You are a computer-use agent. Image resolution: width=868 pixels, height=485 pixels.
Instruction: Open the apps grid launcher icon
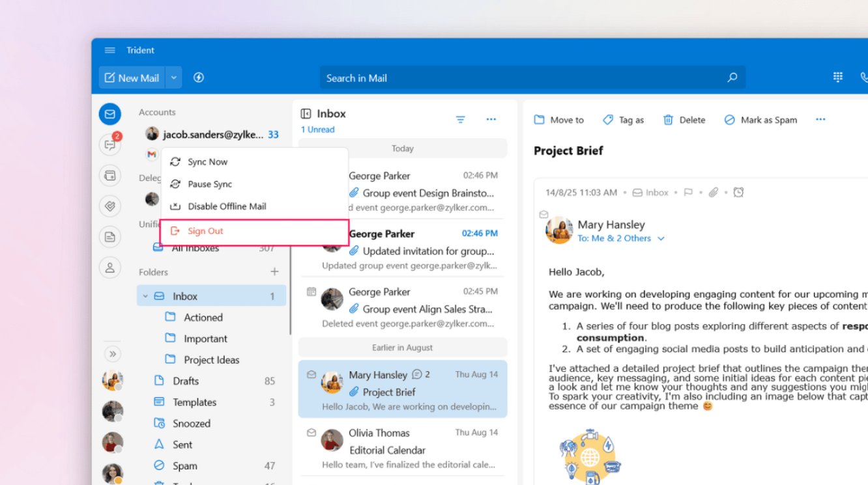pyautogui.click(x=838, y=77)
